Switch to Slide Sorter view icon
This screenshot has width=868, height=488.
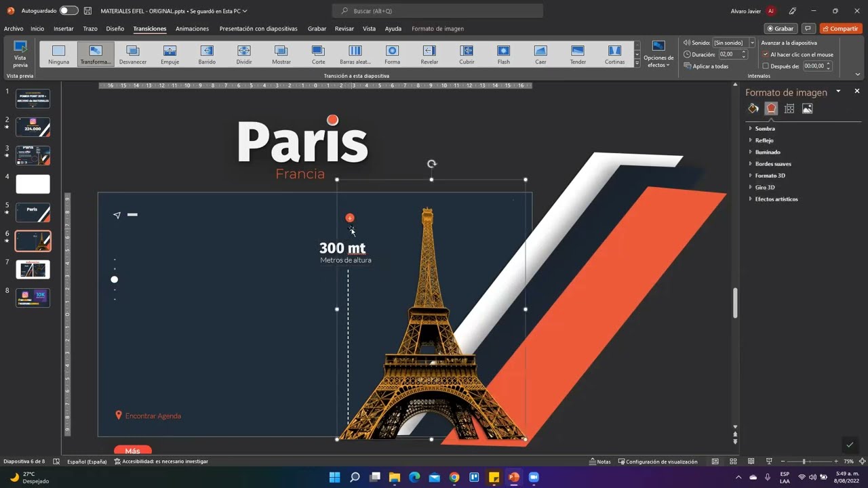(733, 462)
